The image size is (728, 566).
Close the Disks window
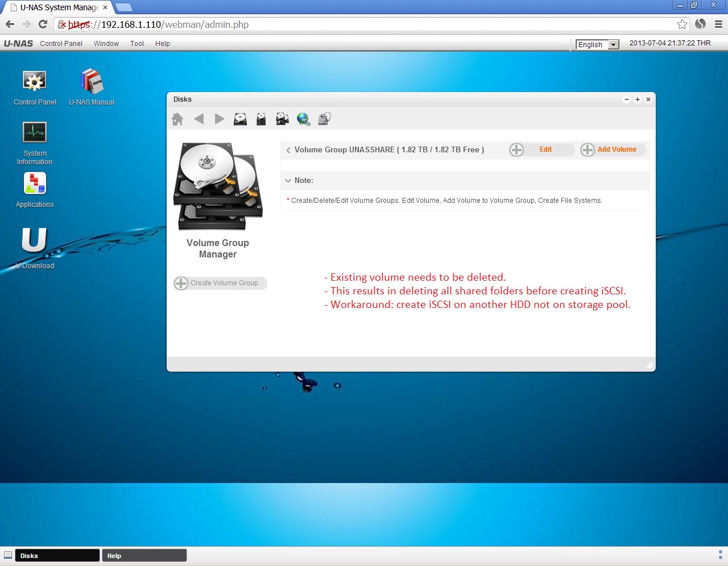coord(648,99)
